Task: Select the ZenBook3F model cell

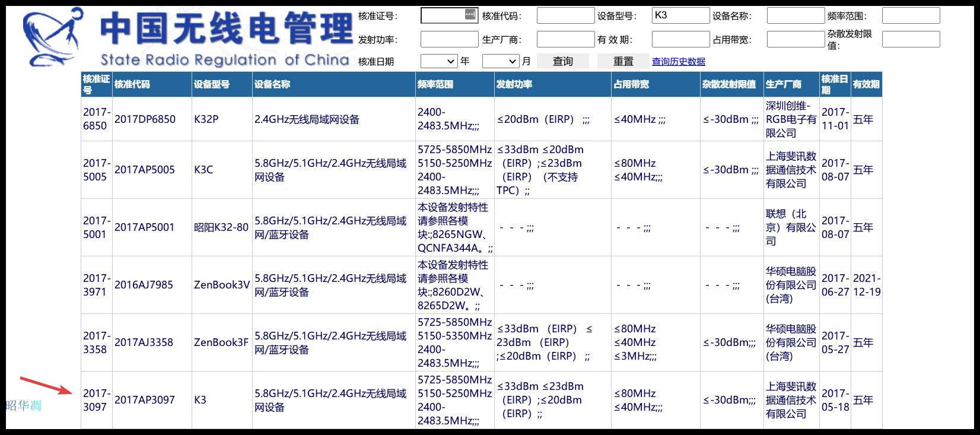Action: point(222,342)
